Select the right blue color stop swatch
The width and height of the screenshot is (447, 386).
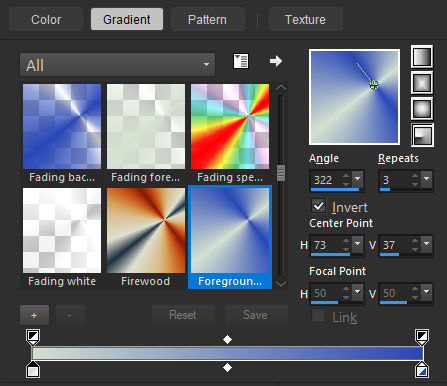(x=422, y=370)
